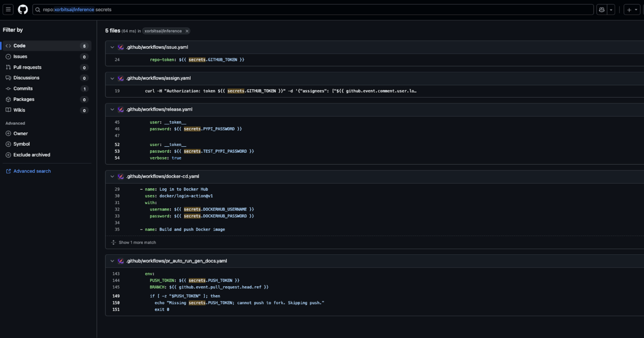Remove the xorbitsai/inference repo filter chip
Image resolution: width=644 pixels, height=338 pixels.
(187, 31)
